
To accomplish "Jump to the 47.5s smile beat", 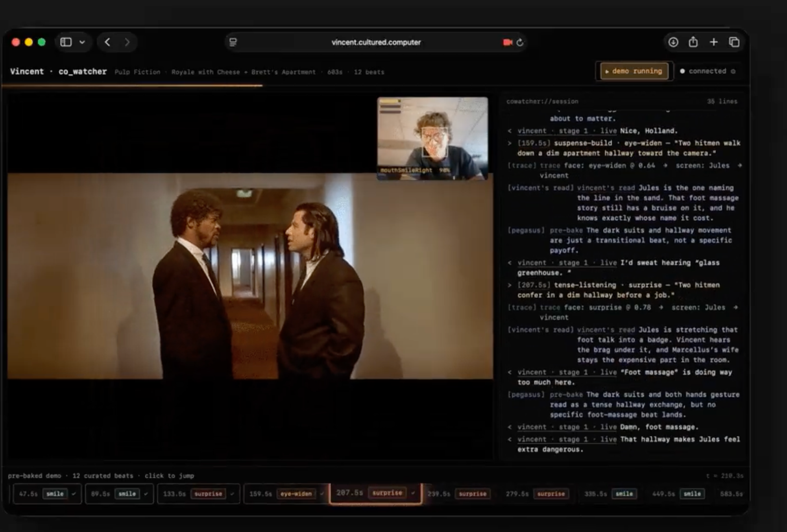I will [48, 494].
